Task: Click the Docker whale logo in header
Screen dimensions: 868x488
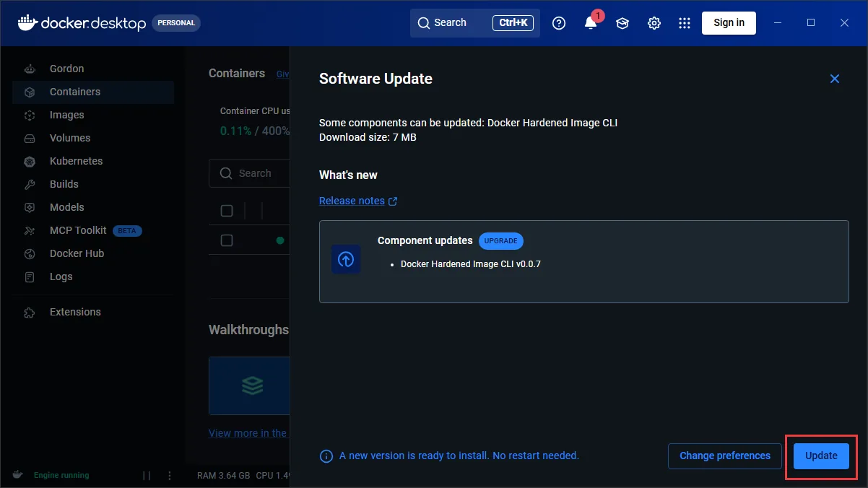Action: click(x=27, y=22)
